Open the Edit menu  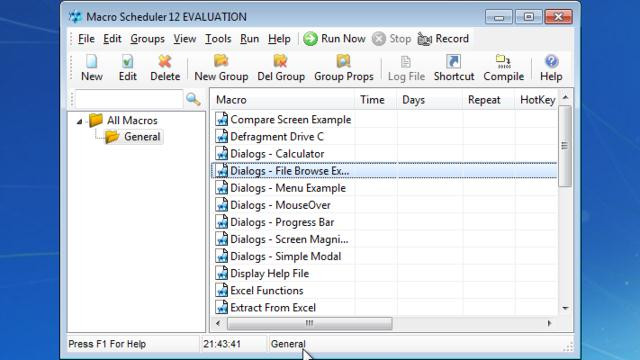pos(112,39)
